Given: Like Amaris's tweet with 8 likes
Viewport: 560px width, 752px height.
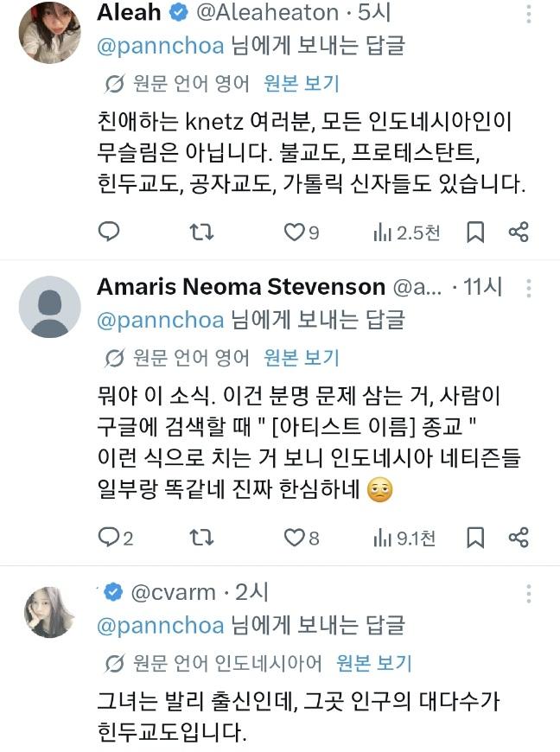Looking at the screenshot, I should 301,538.
